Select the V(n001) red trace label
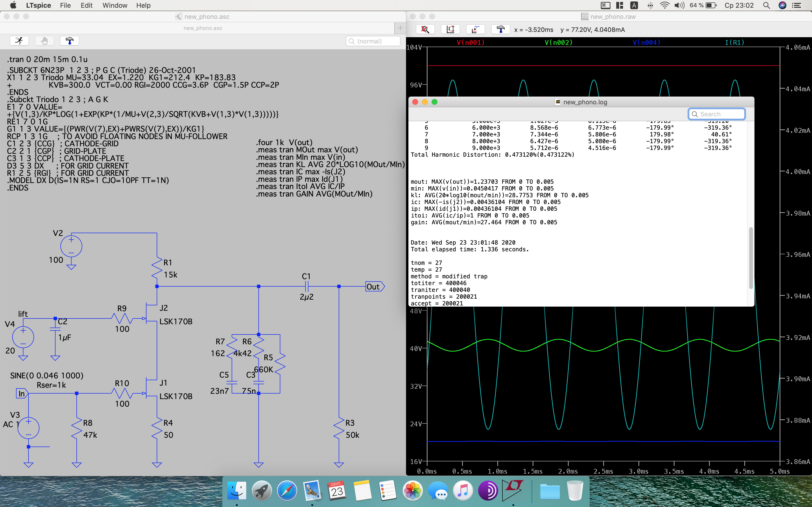This screenshot has width=812, height=507. coord(471,42)
